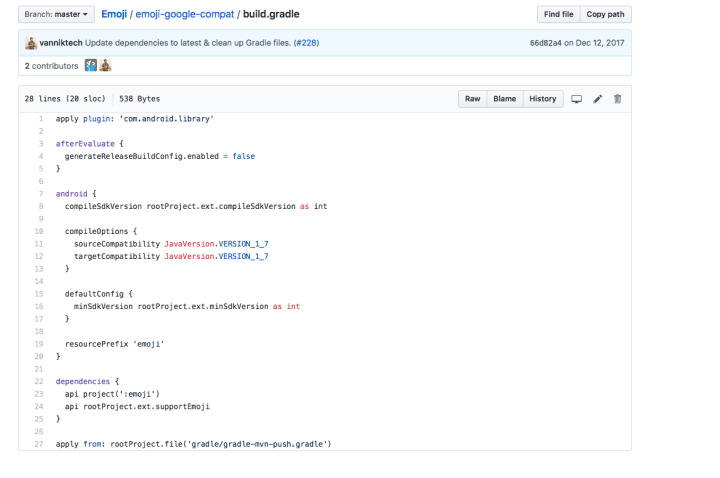
Task: Click the Find file button
Action: coord(558,15)
